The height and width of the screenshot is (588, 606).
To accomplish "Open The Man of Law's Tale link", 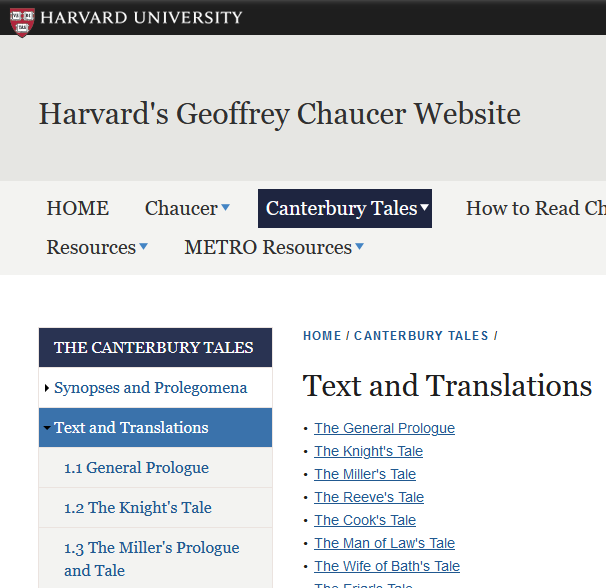I will [384, 543].
